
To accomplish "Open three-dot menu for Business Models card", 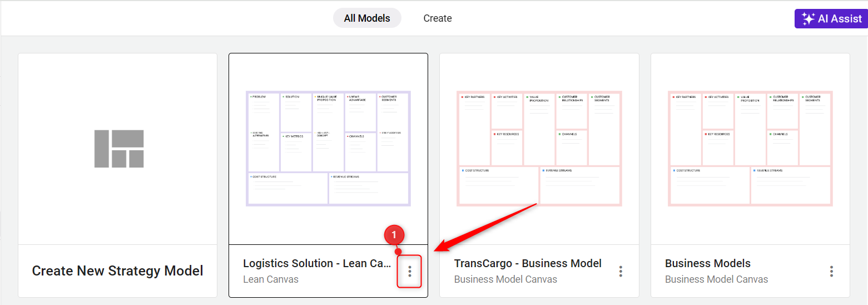I will click(831, 271).
